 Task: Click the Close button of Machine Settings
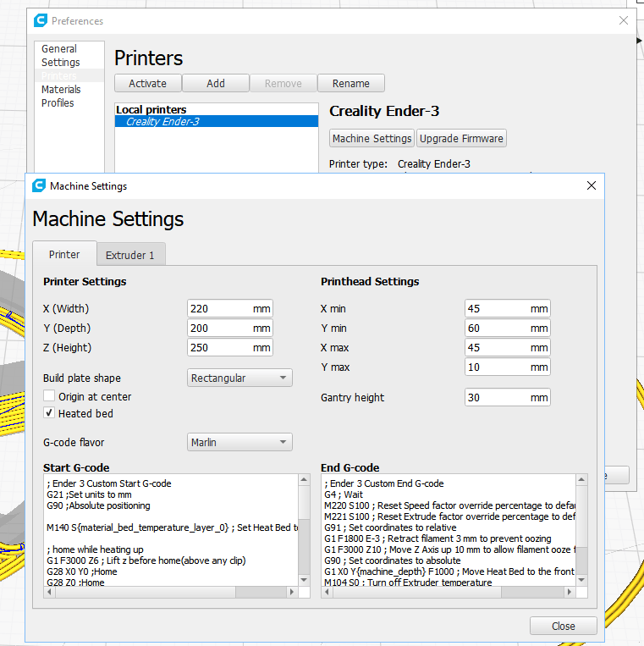pos(564,626)
